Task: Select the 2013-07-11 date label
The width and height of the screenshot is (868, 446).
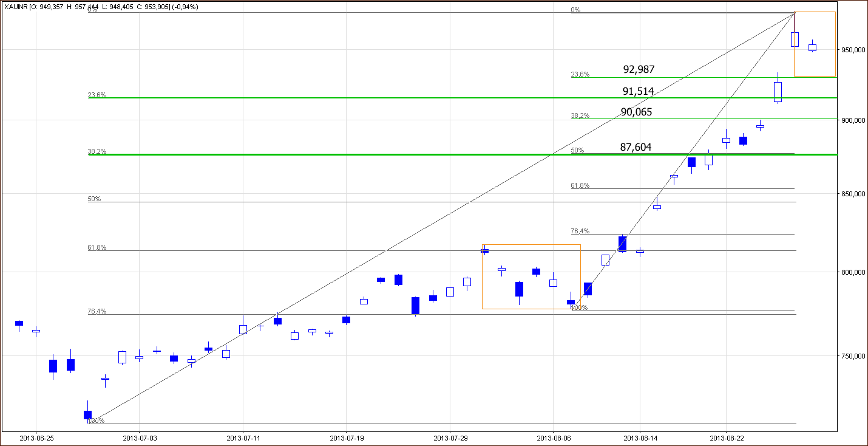Action: click(x=242, y=437)
